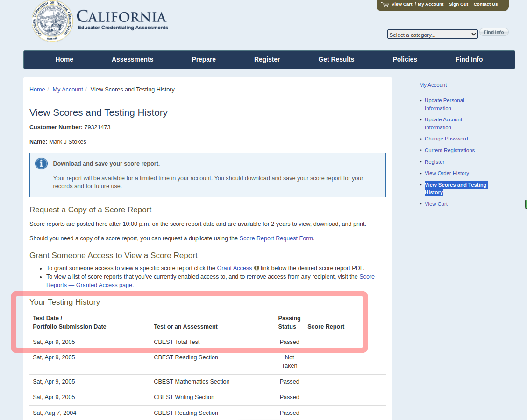
Task: Click the Grant Access link
Action: pos(235,268)
